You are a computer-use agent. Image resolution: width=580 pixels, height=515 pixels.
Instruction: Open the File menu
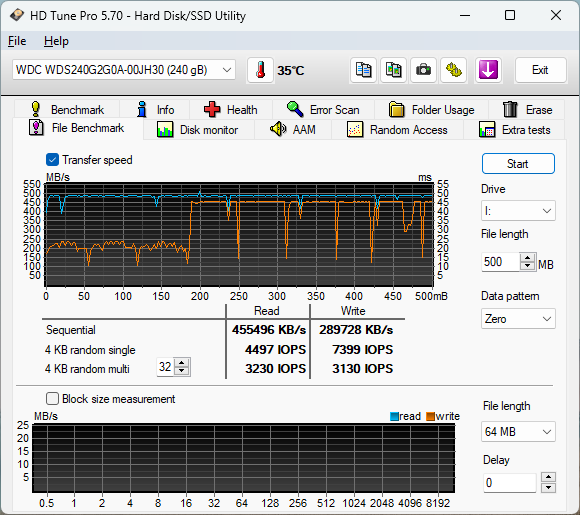[17, 41]
